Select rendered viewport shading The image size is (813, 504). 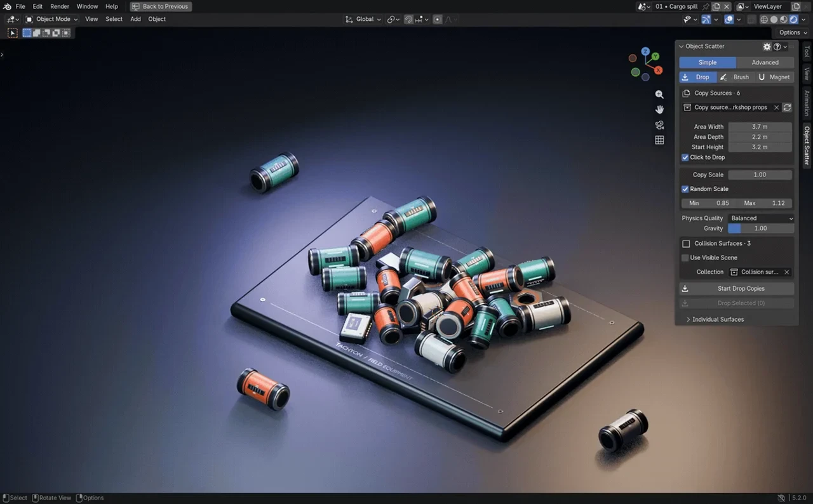click(x=793, y=20)
